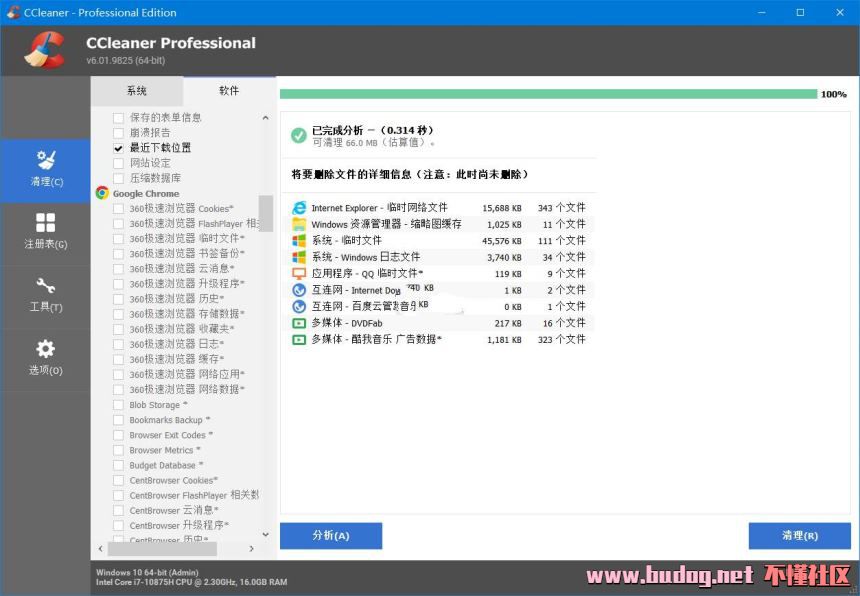Click the version v6.01.9825 text
The image size is (860, 596).
tap(126, 60)
